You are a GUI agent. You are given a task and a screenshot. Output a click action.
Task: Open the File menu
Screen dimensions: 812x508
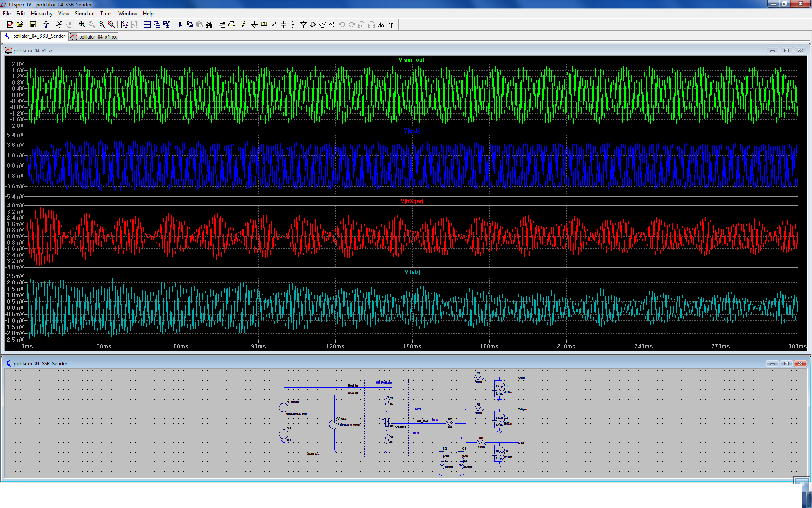[x=7, y=14]
